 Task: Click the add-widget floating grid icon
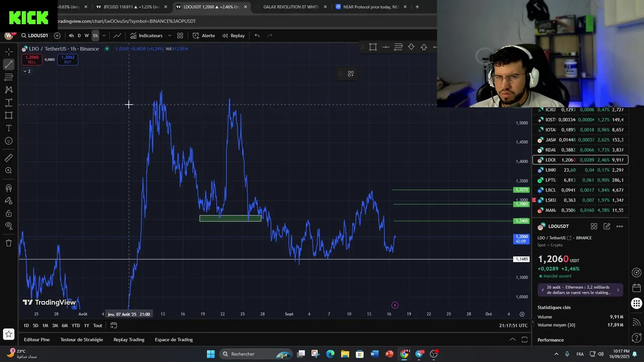(351, 73)
